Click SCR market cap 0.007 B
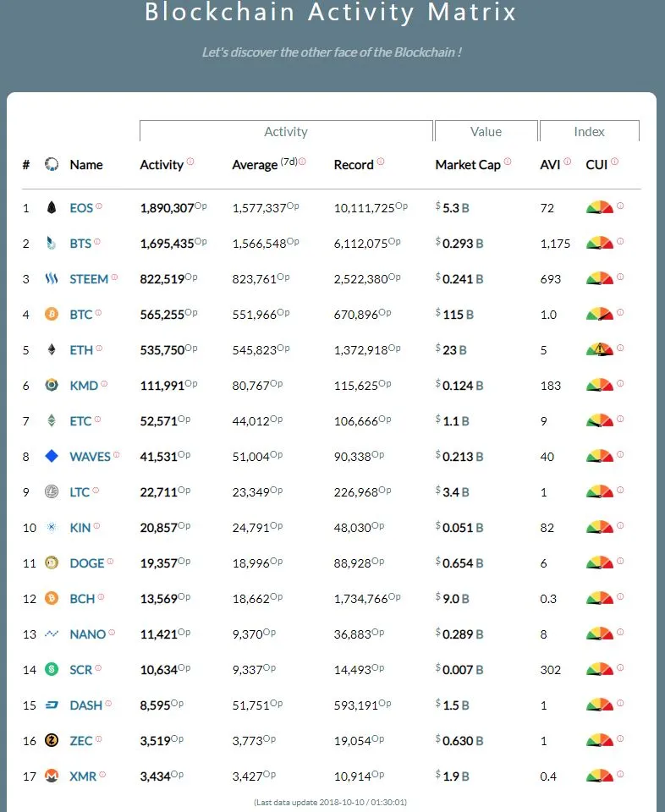 [x=459, y=670]
